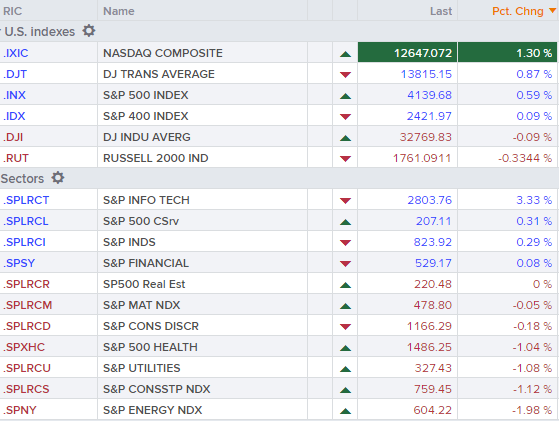Open the .INX ticker link
The height and width of the screenshot is (421, 559).
coord(14,95)
